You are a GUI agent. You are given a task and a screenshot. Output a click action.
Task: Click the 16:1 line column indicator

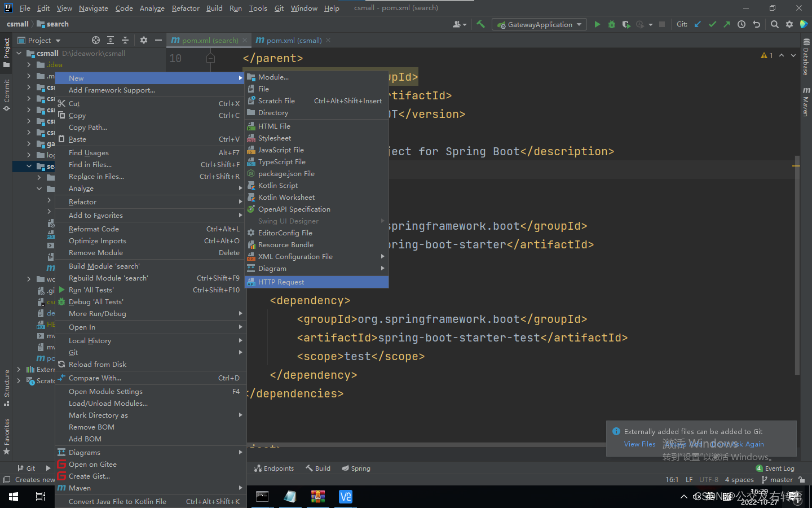pos(672,480)
